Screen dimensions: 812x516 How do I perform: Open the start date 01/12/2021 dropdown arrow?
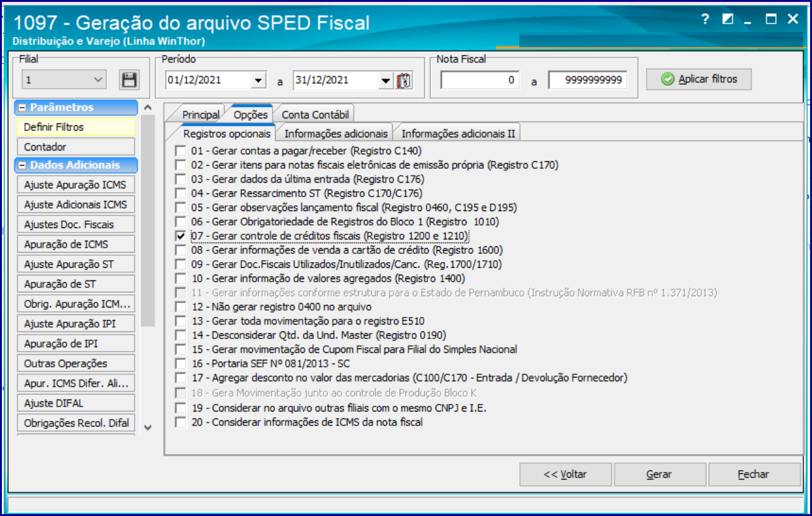[x=258, y=81]
